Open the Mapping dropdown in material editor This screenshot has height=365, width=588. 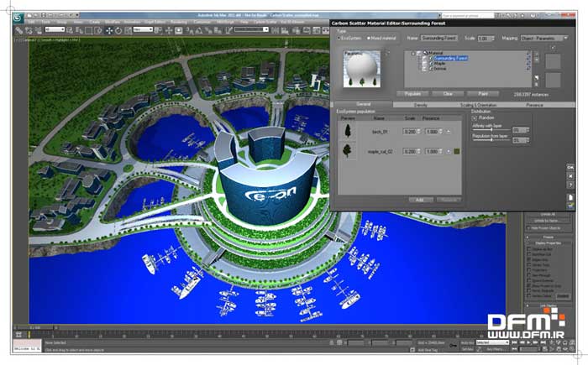544,39
